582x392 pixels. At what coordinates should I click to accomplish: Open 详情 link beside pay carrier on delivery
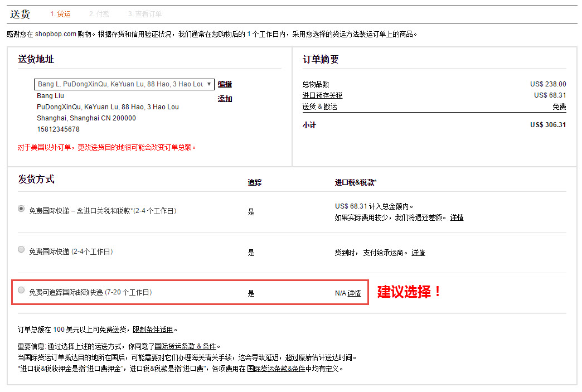coord(418,253)
